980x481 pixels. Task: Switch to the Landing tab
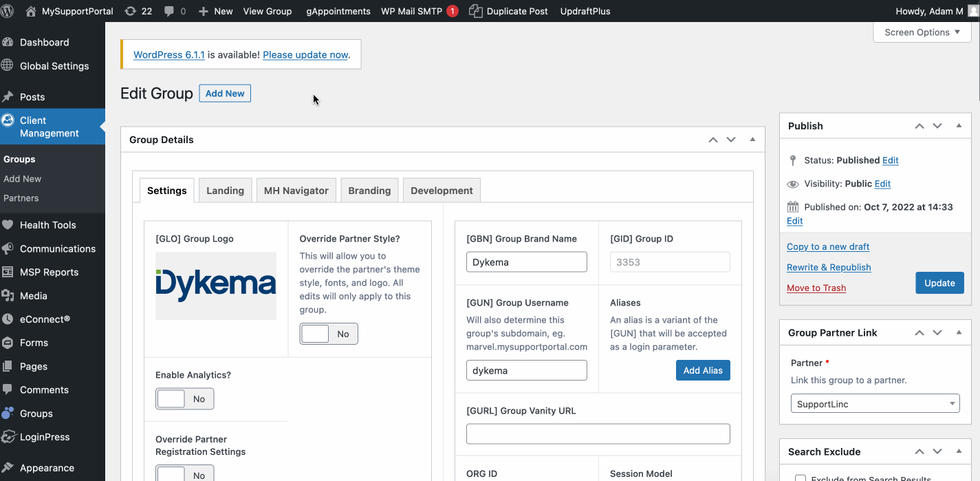click(x=226, y=191)
